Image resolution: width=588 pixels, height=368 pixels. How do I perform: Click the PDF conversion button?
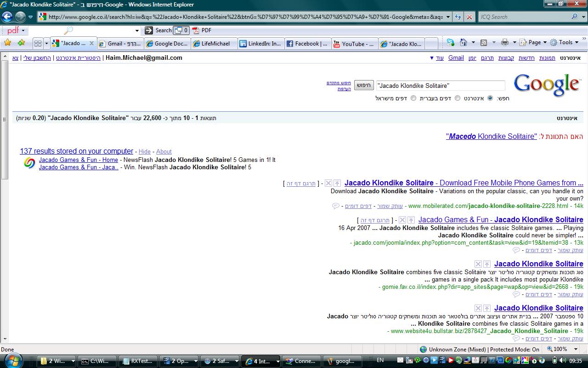202,30
